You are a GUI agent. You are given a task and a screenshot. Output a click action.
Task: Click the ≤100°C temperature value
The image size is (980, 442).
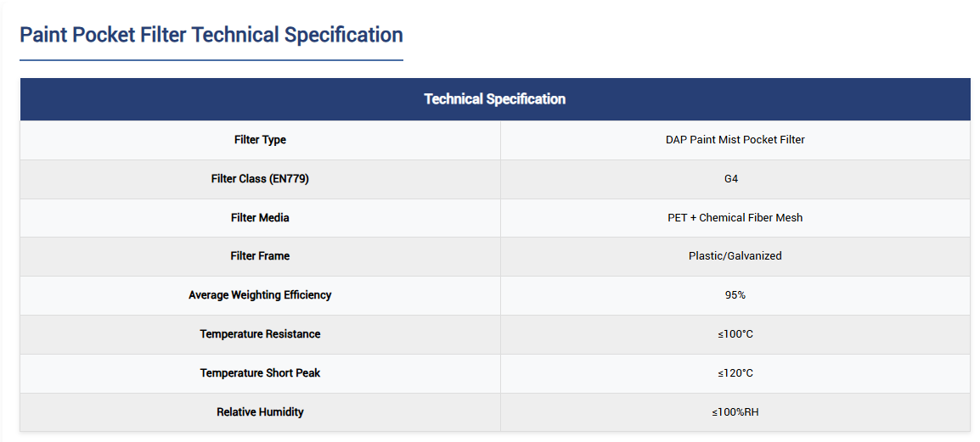[735, 334]
